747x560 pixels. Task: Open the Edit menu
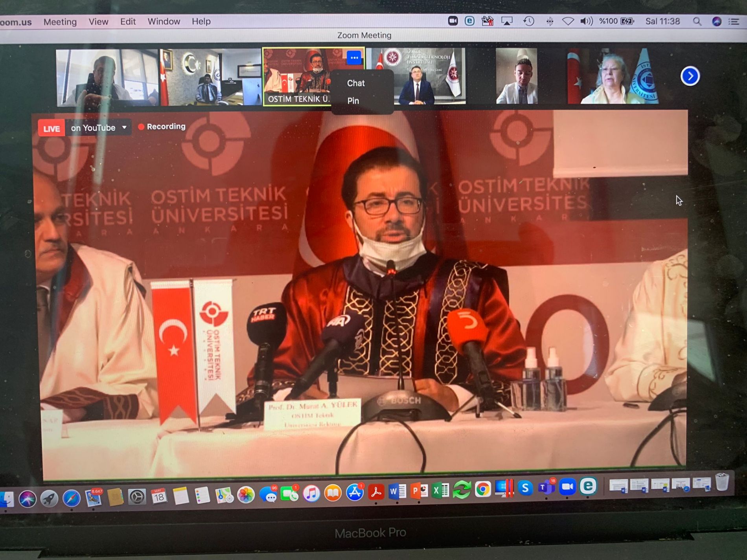pos(128,22)
